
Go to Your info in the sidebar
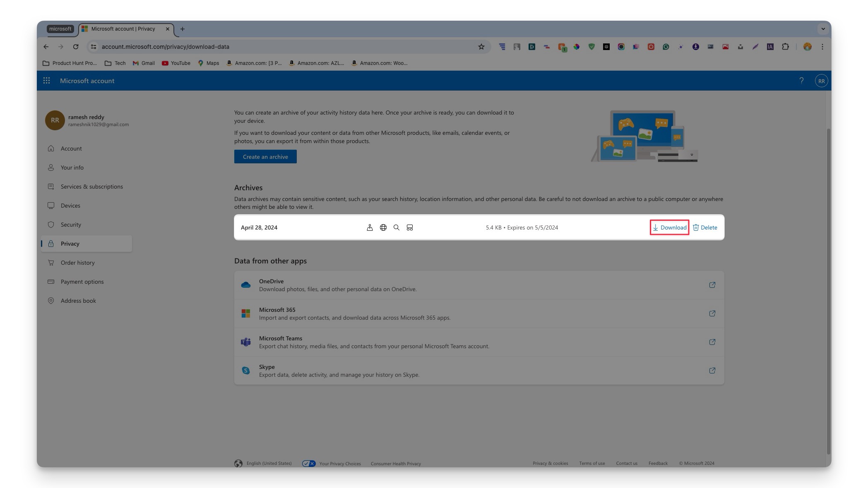coord(86,167)
